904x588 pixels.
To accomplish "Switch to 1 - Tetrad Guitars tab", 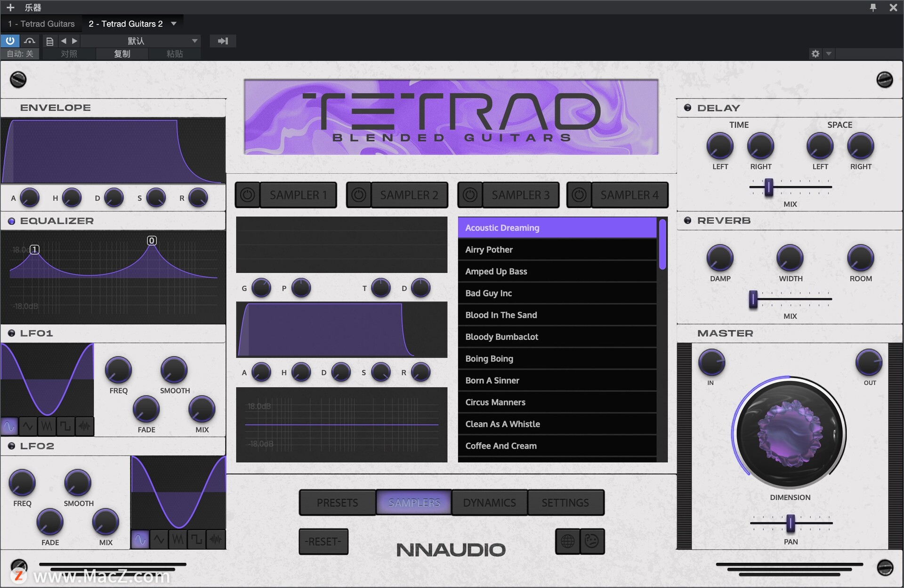I will click(x=41, y=24).
